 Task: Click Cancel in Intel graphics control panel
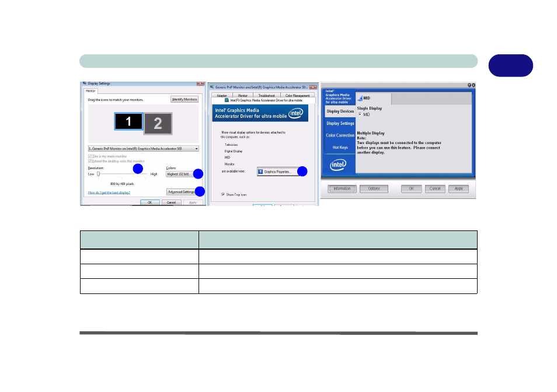(x=435, y=189)
